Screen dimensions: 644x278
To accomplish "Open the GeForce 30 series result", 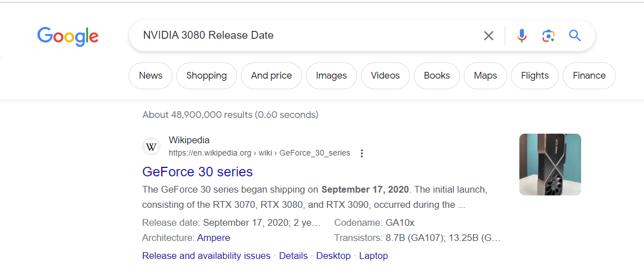I will pos(198,172).
